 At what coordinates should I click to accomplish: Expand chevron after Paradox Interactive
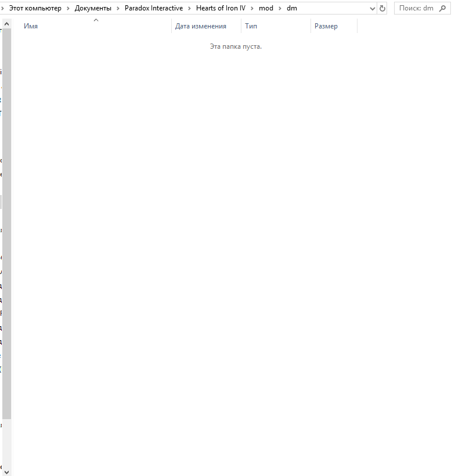[189, 9]
